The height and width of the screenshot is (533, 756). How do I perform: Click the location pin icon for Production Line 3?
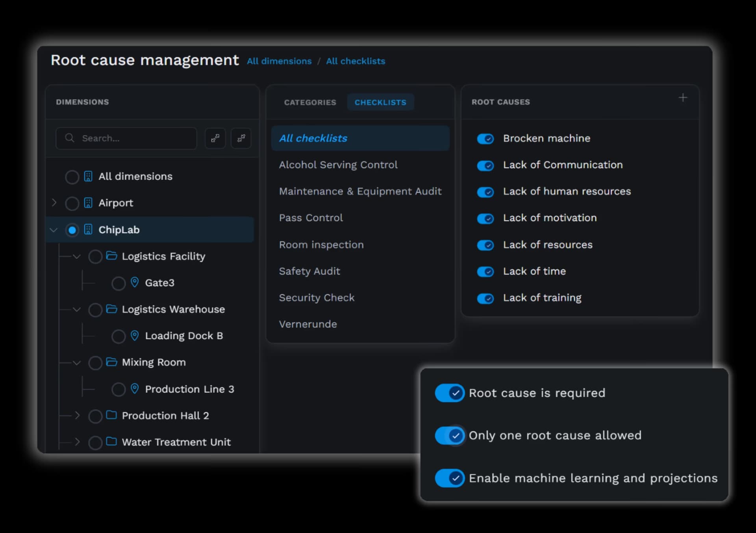pyautogui.click(x=135, y=388)
